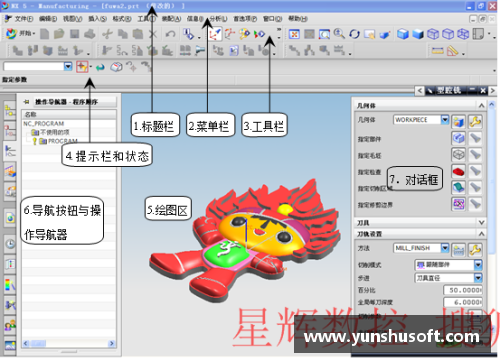Click the 指定修剪边界 trim boundary icon

point(459,204)
